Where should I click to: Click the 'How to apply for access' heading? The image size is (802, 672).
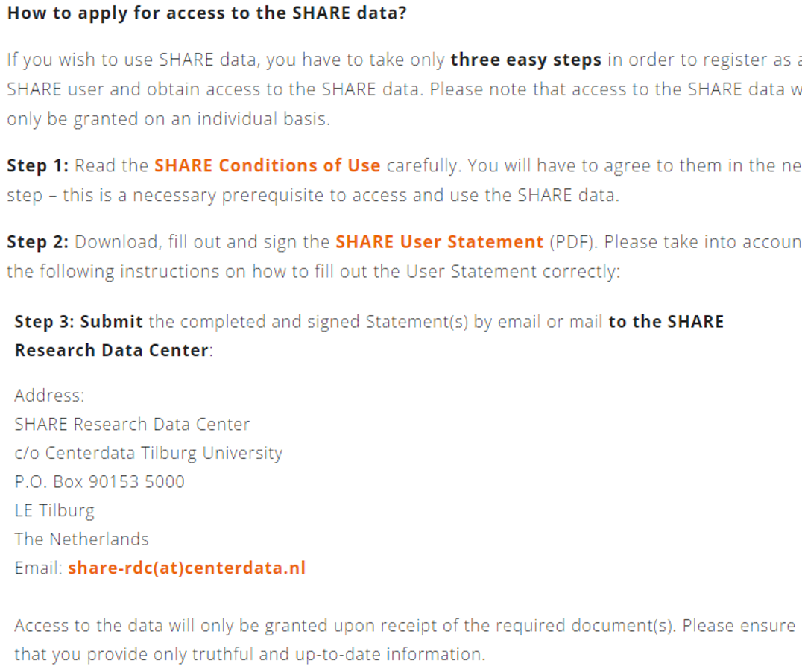tap(206, 13)
